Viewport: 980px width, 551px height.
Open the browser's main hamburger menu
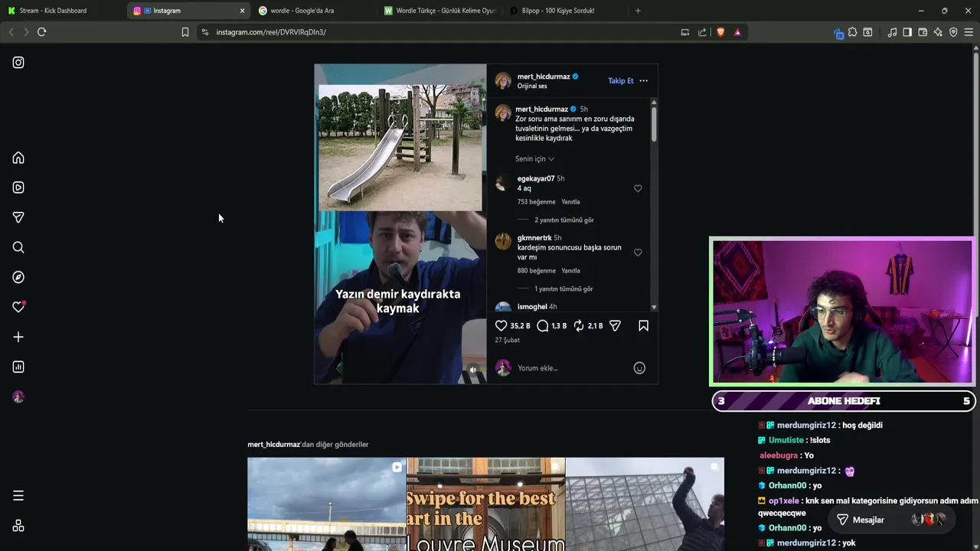969,32
